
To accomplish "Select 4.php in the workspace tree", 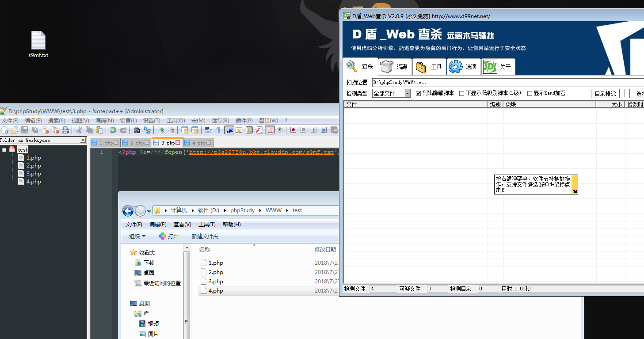I will (x=34, y=182).
